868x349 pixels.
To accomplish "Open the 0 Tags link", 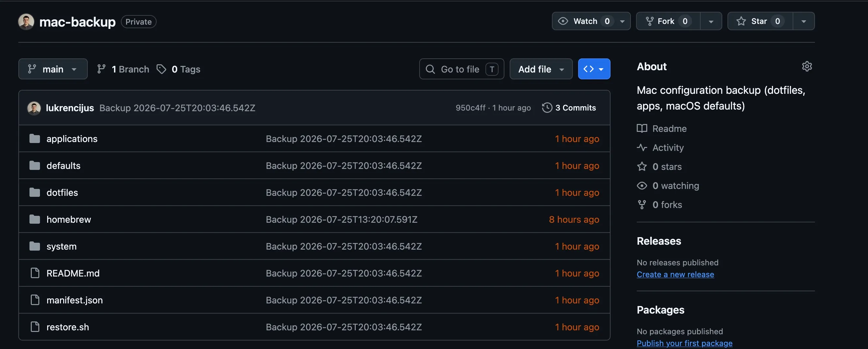I will (x=179, y=69).
